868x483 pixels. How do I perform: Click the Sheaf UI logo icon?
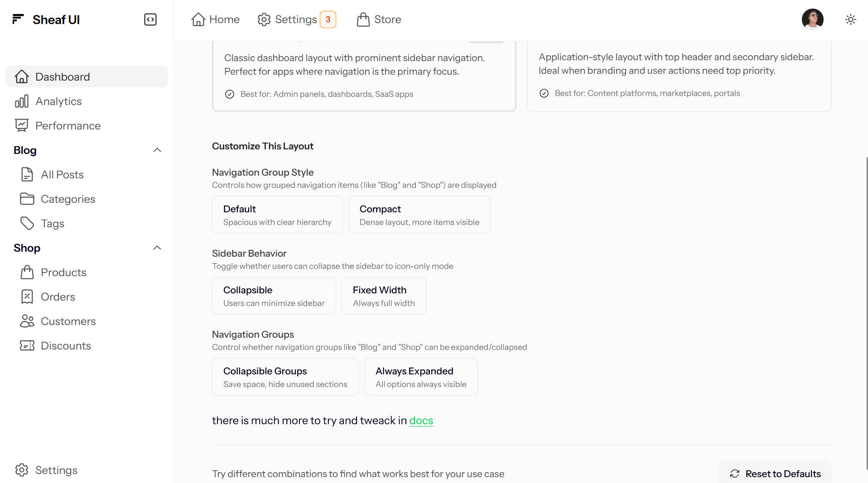pyautogui.click(x=18, y=19)
